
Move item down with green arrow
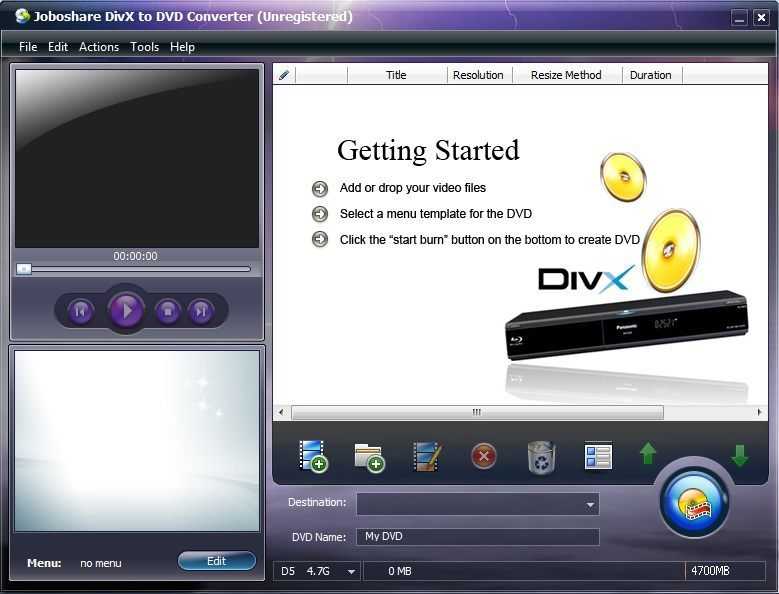[x=740, y=455]
